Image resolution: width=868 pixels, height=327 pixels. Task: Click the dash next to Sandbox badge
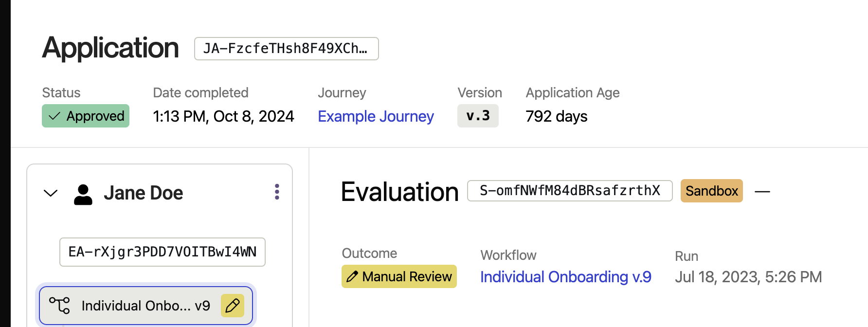(762, 192)
